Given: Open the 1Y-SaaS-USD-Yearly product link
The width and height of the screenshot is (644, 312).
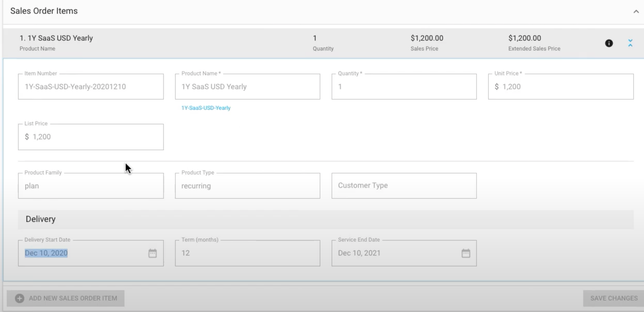Looking at the screenshot, I should [206, 108].
